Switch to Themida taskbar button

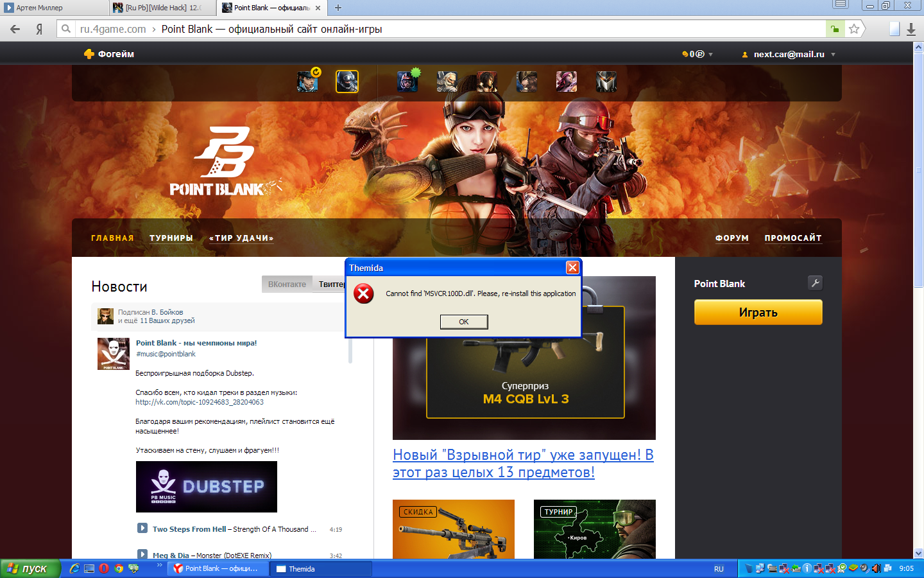(320, 569)
